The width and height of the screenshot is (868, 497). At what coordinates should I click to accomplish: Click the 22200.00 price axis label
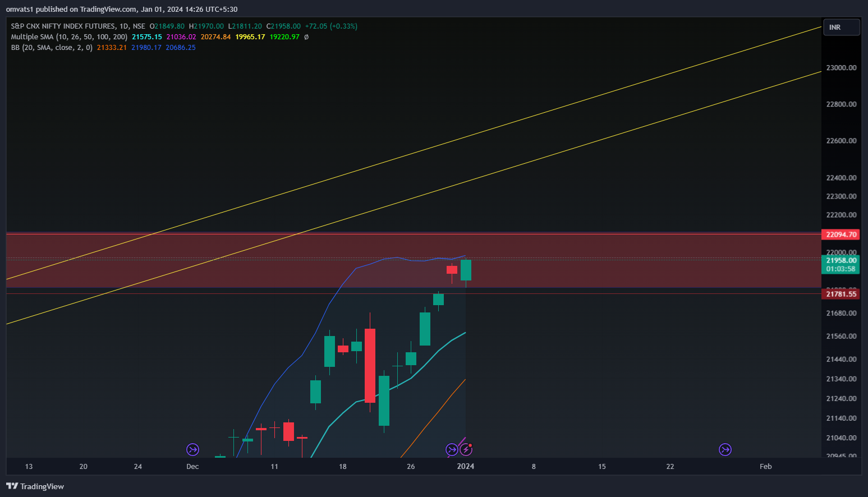pyautogui.click(x=841, y=214)
